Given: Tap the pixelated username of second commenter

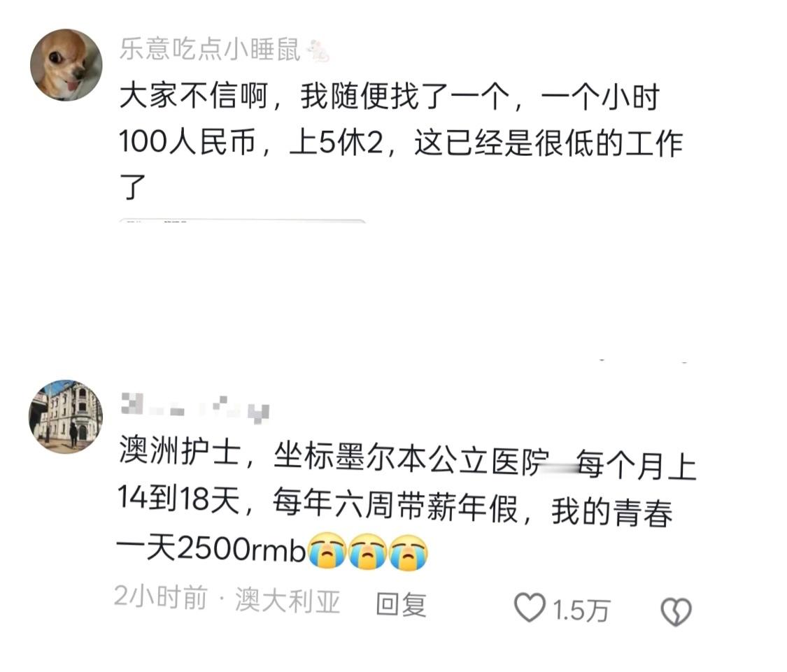Looking at the screenshot, I should click(x=195, y=409).
